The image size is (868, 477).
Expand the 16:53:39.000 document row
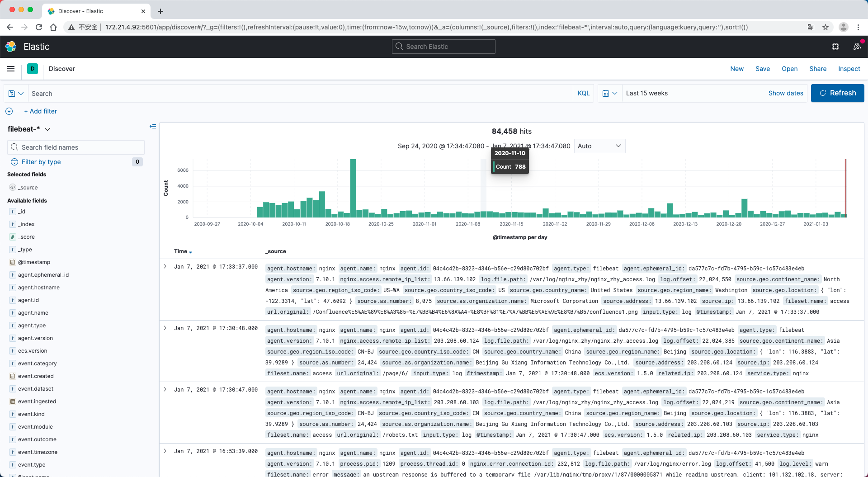pos(165,451)
